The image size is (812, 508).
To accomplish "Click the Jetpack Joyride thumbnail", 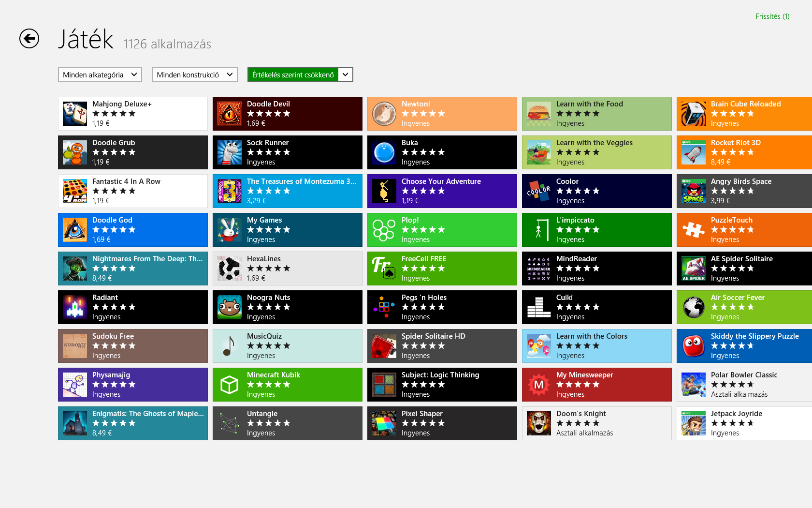I will point(694,423).
